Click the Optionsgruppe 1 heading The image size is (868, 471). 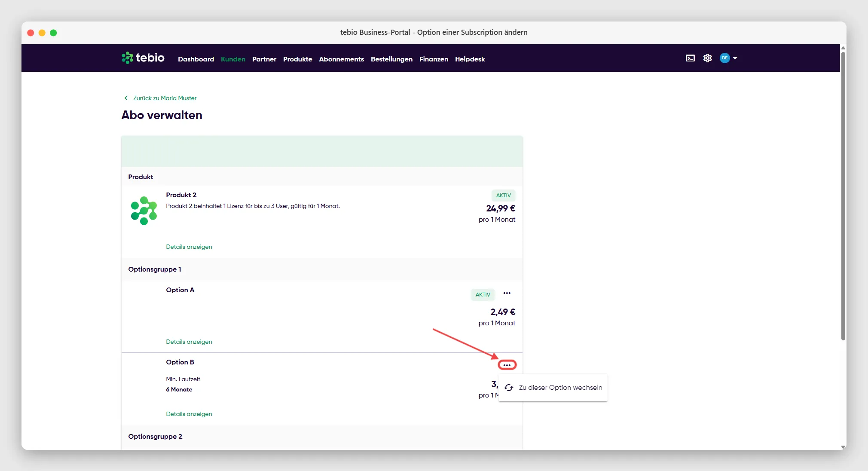pos(155,269)
